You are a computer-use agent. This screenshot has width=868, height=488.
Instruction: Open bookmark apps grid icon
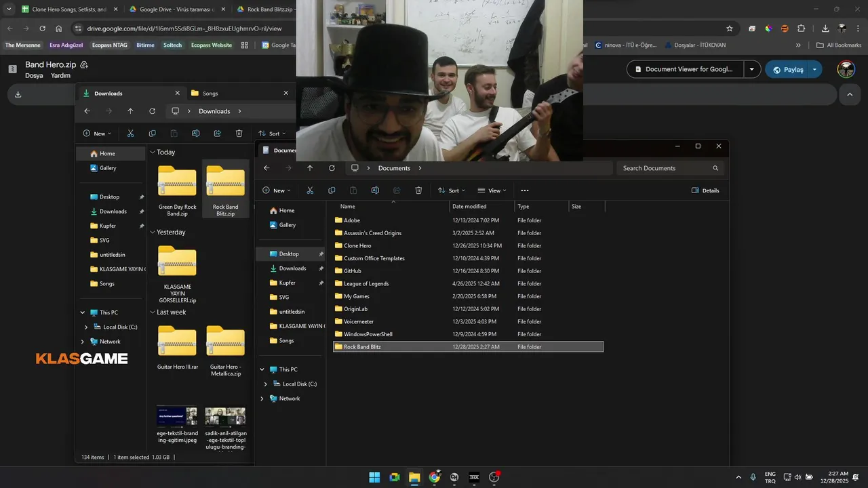[x=245, y=45]
